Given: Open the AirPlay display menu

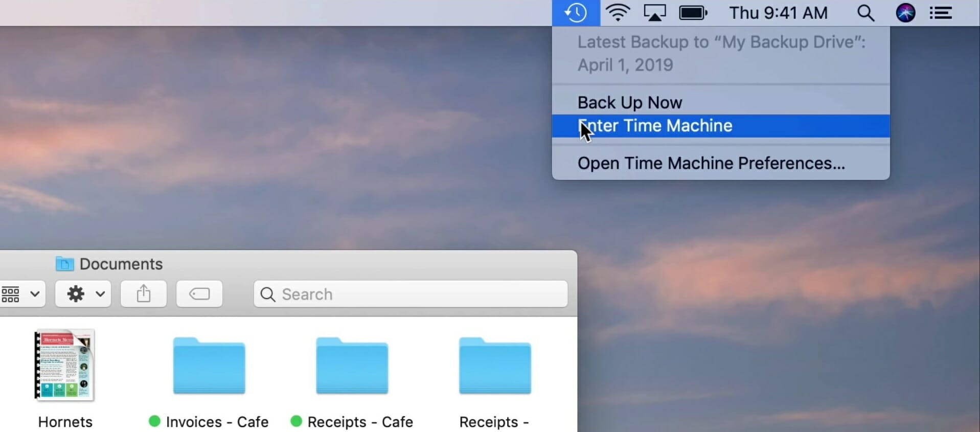Looking at the screenshot, I should coord(654,13).
